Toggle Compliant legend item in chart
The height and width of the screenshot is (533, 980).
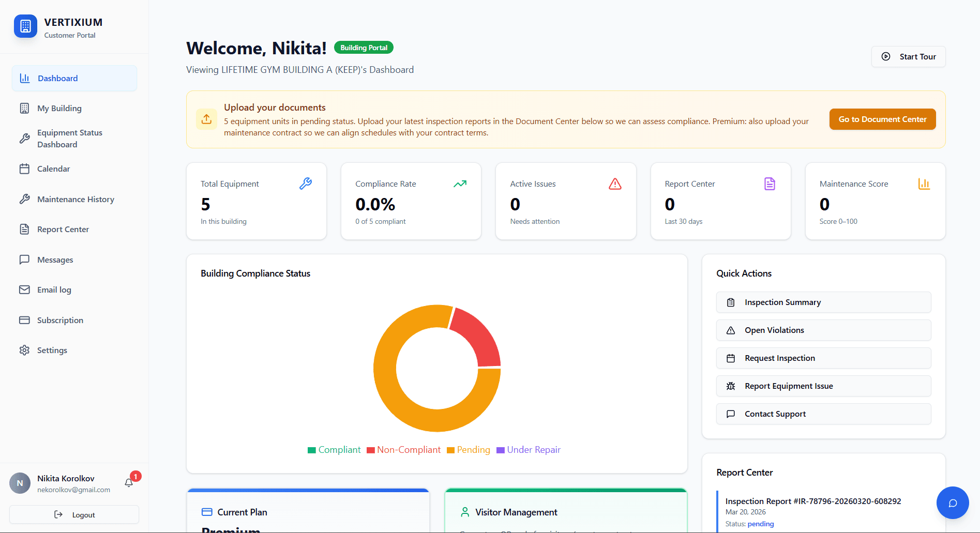click(334, 450)
